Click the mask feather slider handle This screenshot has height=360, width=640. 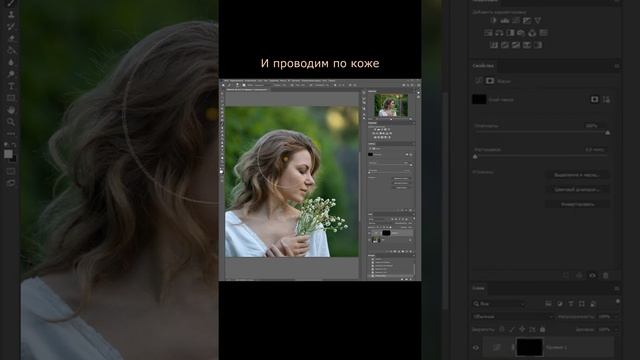(x=475, y=156)
